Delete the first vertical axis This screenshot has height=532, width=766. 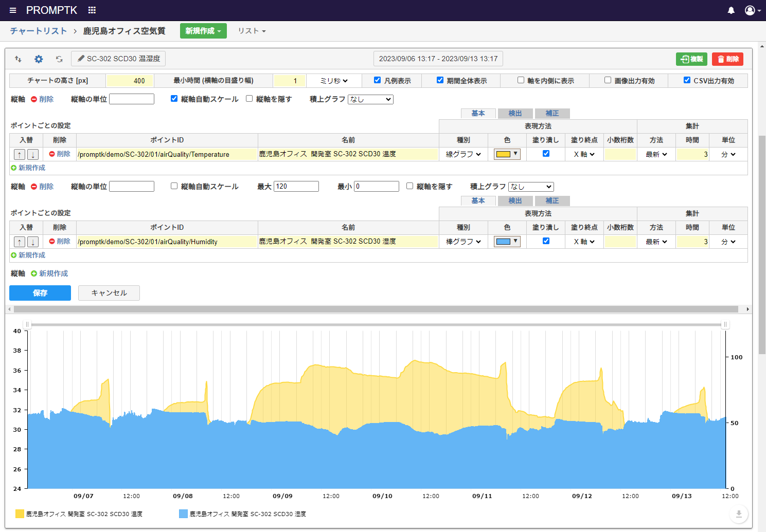click(x=42, y=99)
